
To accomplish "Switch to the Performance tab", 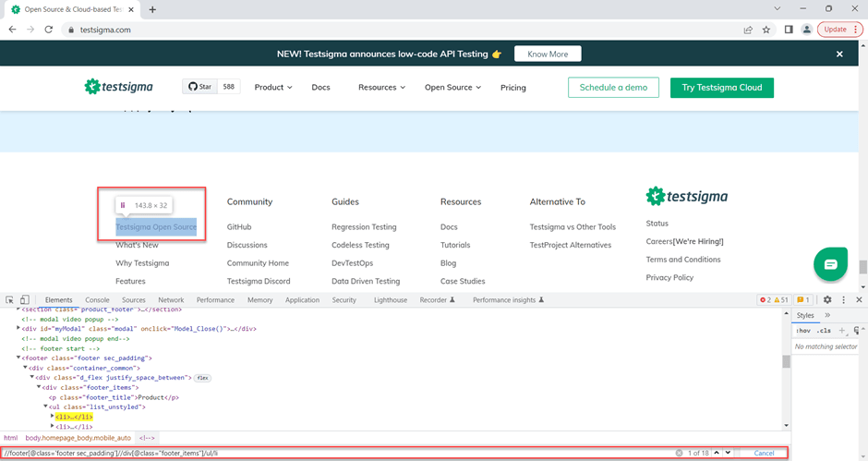I will (x=215, y=299).
